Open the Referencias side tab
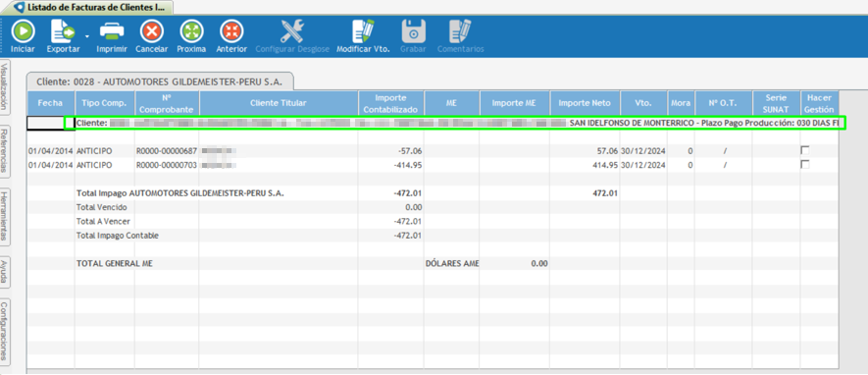Image resolution: width=868 pixels, height=375 pixels. (5, 152)
